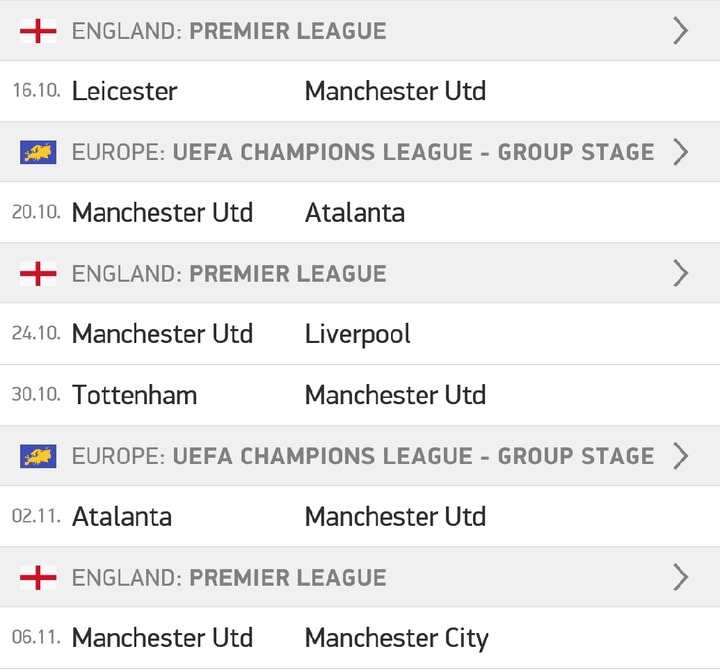Click England flag icon in first Premier League header
This screenshot has height=672, width=720.
38,31
